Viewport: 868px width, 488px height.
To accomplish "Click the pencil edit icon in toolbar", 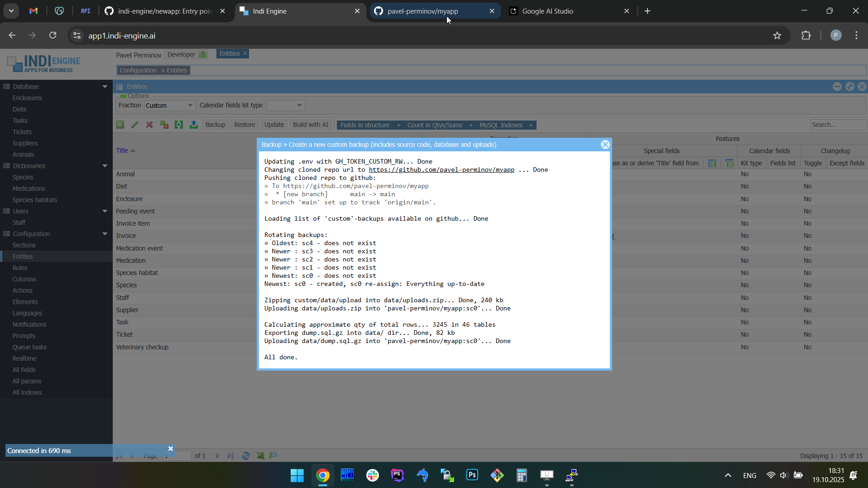I will (135, 125).
